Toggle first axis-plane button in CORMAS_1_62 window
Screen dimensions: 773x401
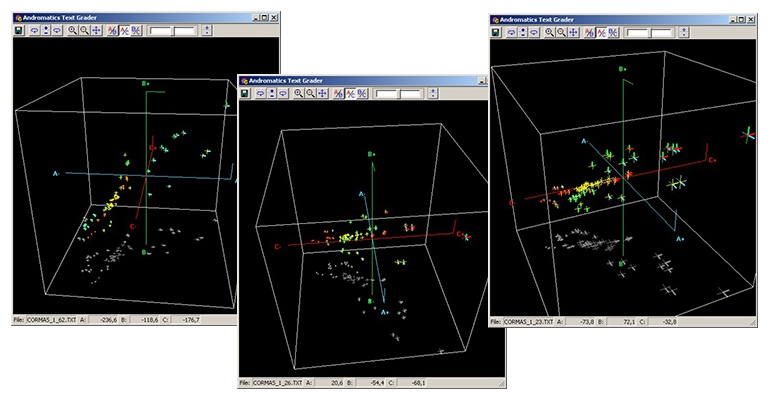tap(113, 31)
